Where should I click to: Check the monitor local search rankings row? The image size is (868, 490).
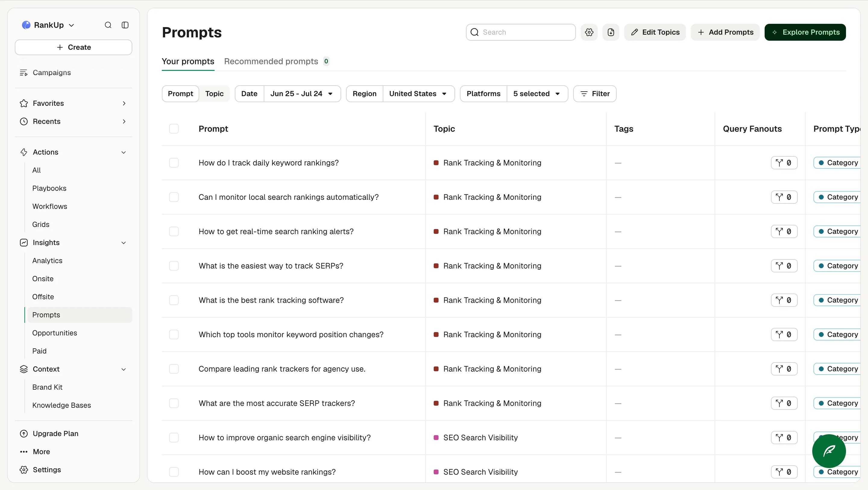pos(174,197)
